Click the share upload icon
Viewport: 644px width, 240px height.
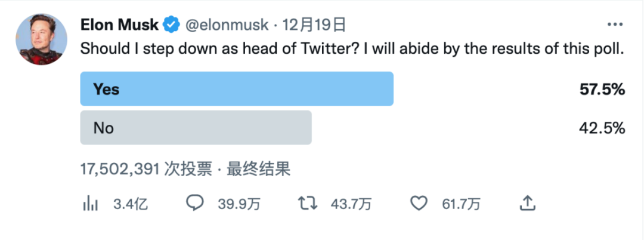[x=527, y=204]
